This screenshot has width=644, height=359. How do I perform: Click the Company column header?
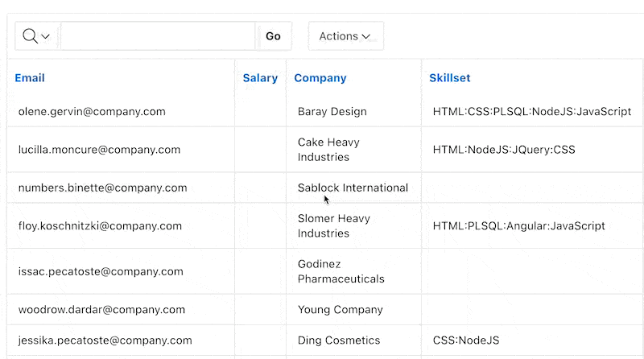click(x=320, y=78)
